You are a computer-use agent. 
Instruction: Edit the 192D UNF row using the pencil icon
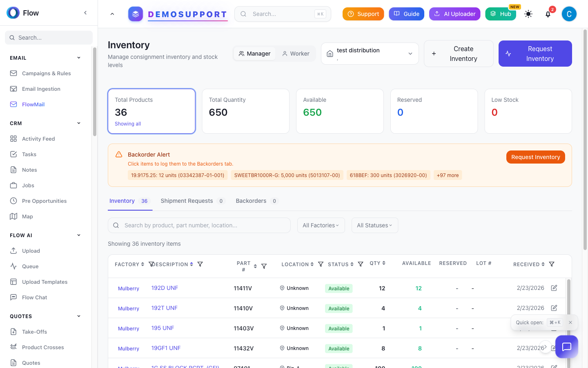554,287
